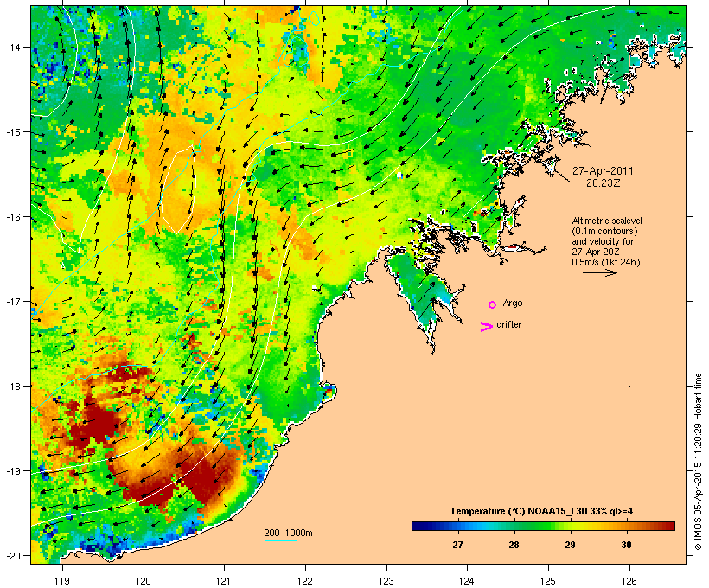Click the latitude label -15
Viewport: 709px width, 588px height.
[12, 132]
